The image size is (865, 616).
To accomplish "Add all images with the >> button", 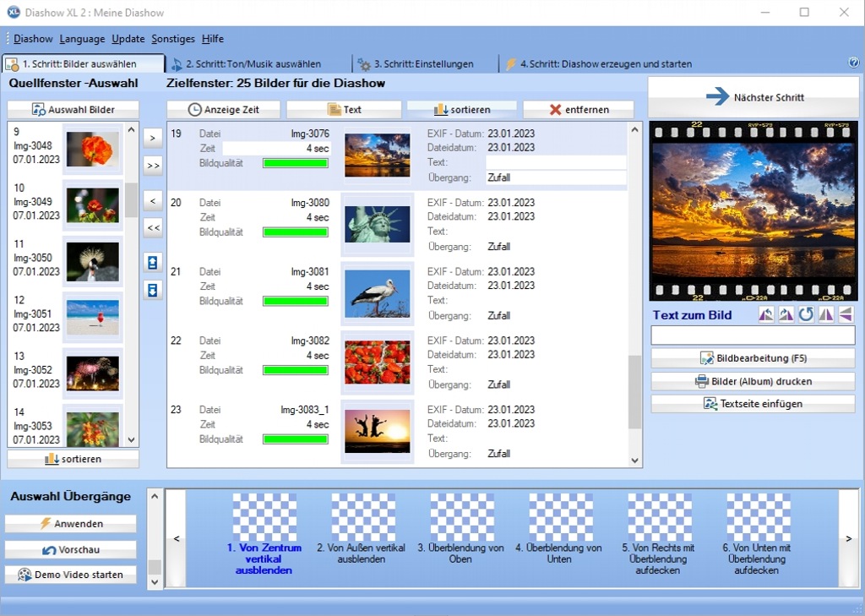I will click(153, 166).
